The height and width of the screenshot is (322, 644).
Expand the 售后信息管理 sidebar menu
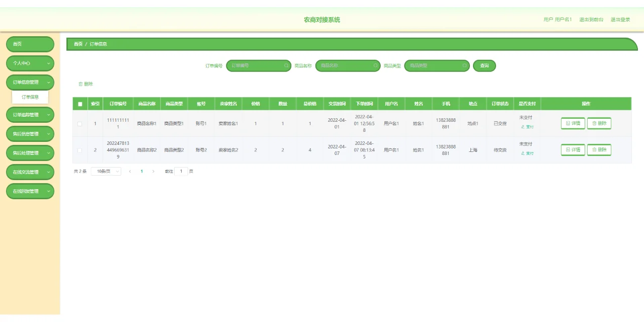30,133
